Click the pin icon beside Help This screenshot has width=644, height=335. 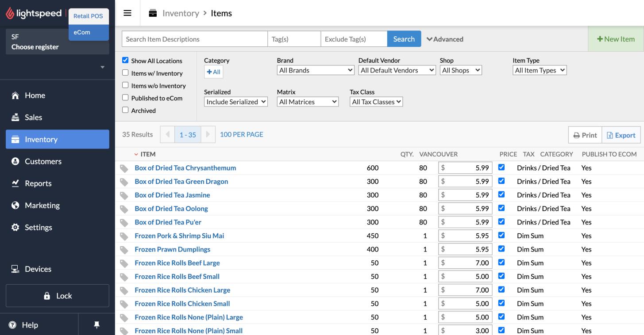[x=96, y=325]
